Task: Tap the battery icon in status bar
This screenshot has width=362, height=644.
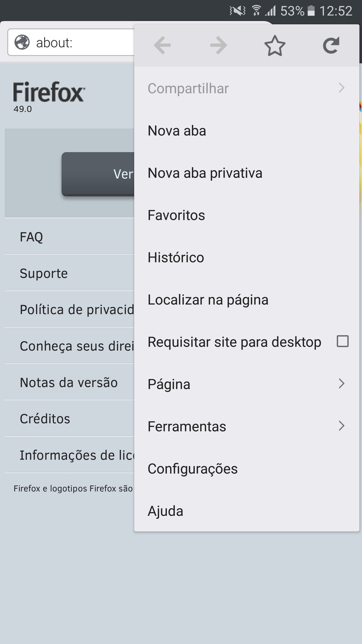Action: pyautogui.click(x=311, y=11)
